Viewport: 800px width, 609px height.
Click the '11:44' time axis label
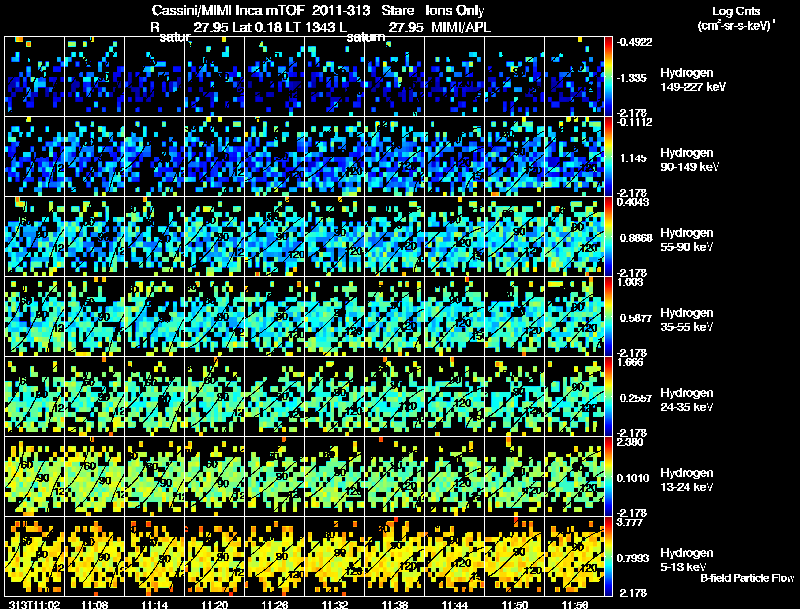pos(455,604)
